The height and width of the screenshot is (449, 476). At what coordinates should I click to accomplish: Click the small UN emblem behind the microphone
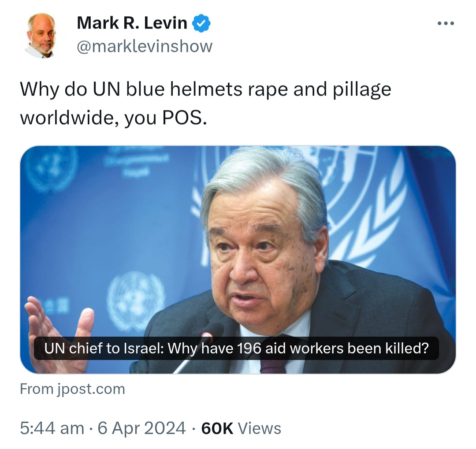(x=136, y=301)
